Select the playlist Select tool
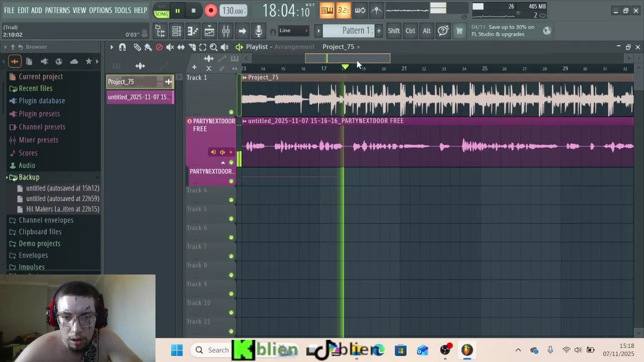 click(203, 47)
